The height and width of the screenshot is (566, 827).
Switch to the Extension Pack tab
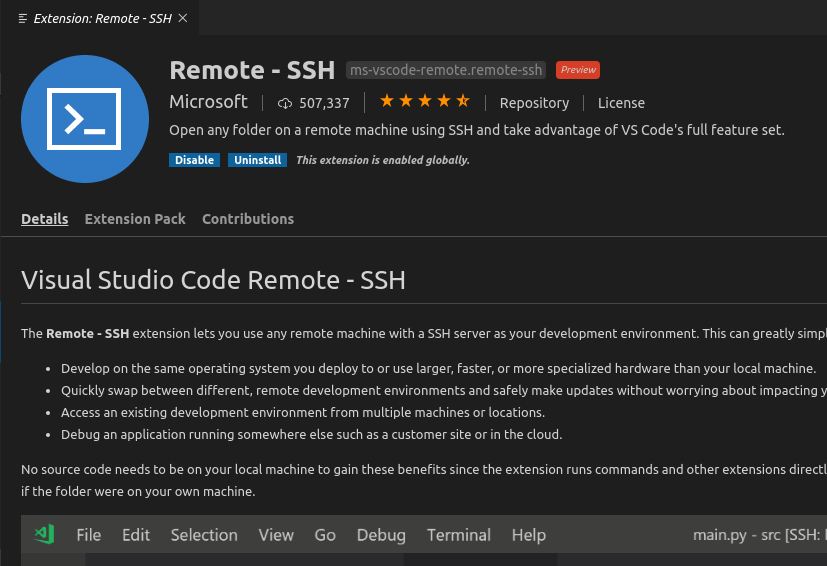point(135,219)
